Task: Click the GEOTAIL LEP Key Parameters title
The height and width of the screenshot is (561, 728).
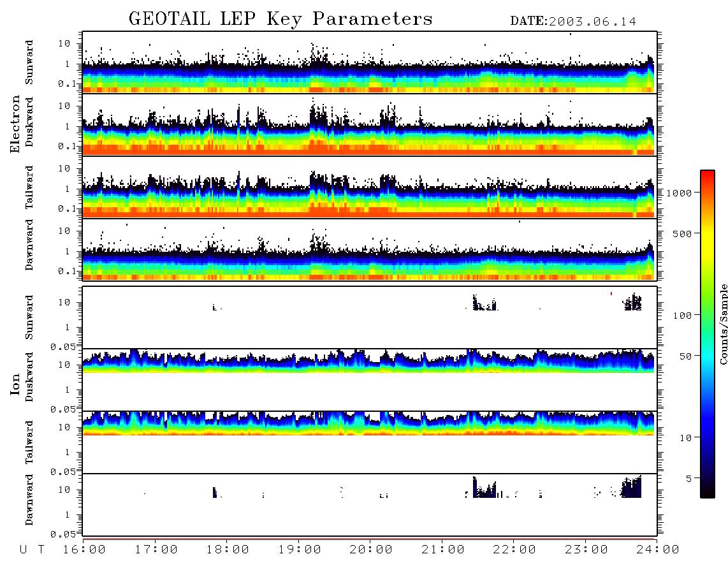Action: [280, 19]
